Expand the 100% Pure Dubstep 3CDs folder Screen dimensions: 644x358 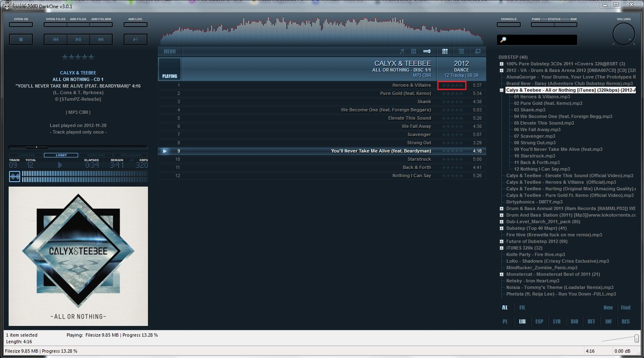click(501, 64)
